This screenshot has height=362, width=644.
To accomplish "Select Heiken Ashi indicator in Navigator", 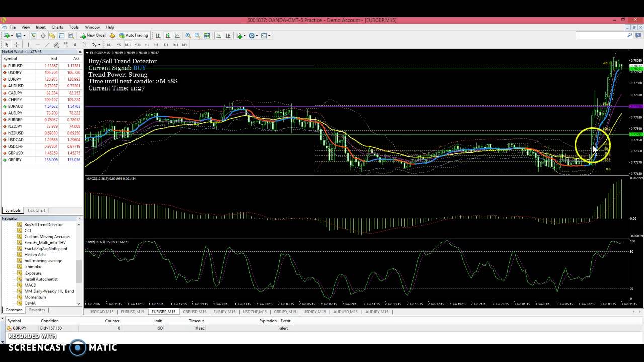I will pos(35,255).
